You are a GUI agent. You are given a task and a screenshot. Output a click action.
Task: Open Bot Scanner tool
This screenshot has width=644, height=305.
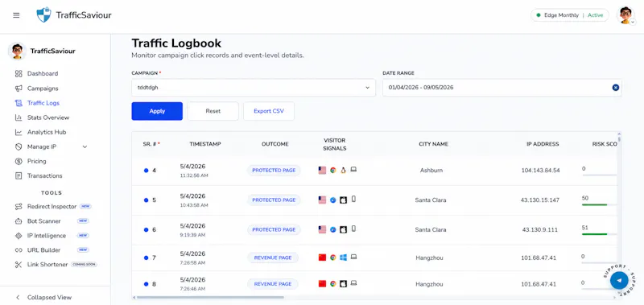[44, 221]
